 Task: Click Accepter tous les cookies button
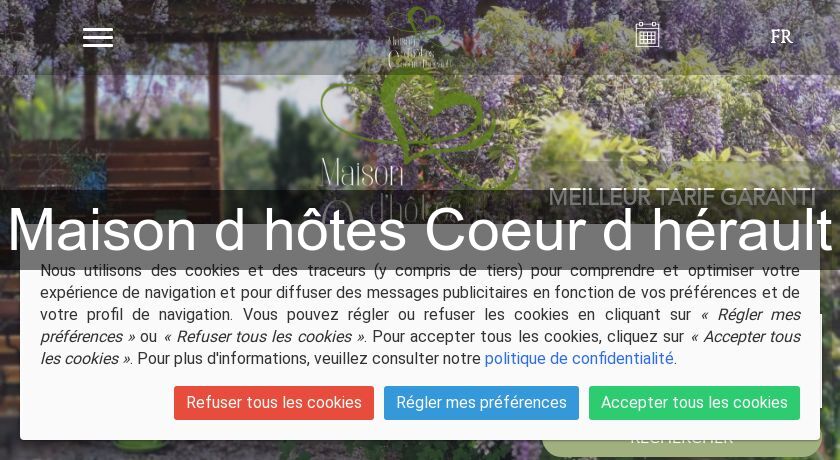click(694, 403)
